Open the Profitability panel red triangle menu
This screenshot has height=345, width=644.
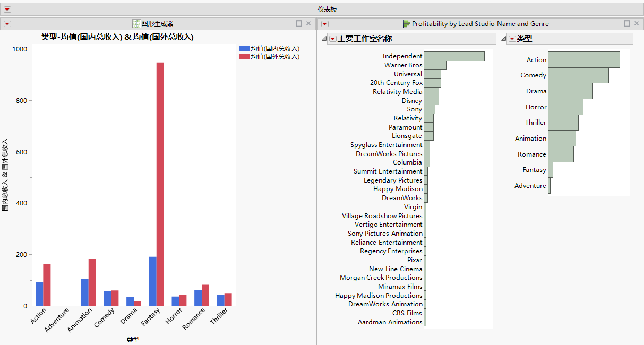coord(325,24)
